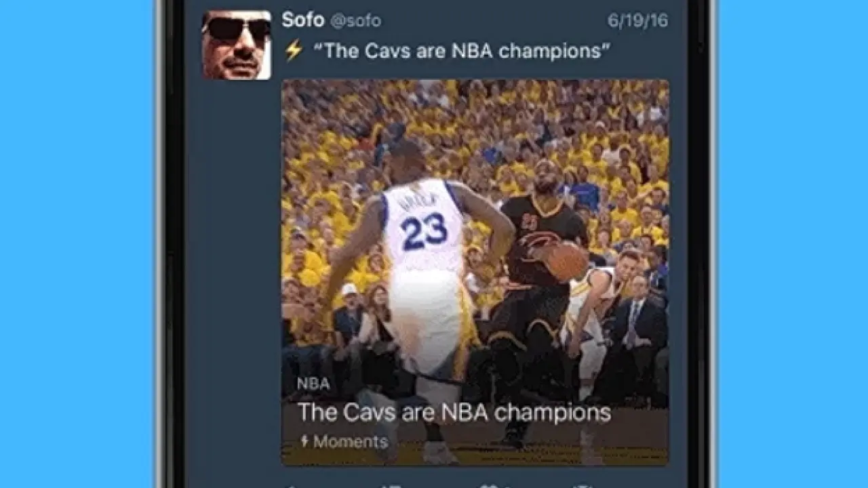Tap the 6/19/16 tweet timestamp
Screen dimensions: 868x488
pos(637,20)
